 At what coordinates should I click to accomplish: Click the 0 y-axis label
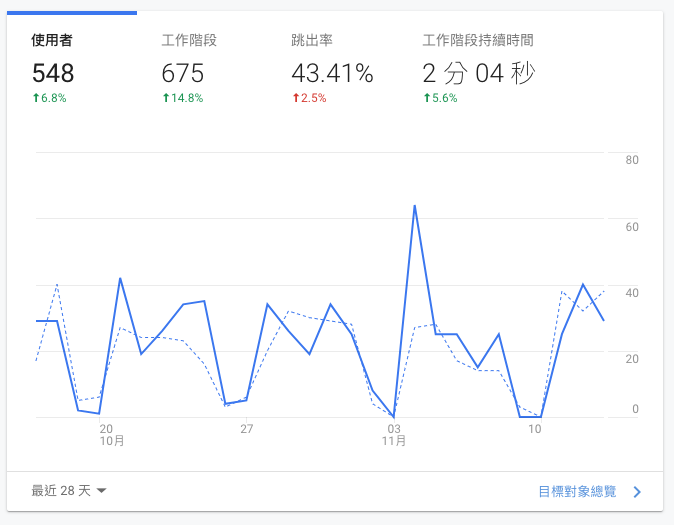click(x=635, y=408)
